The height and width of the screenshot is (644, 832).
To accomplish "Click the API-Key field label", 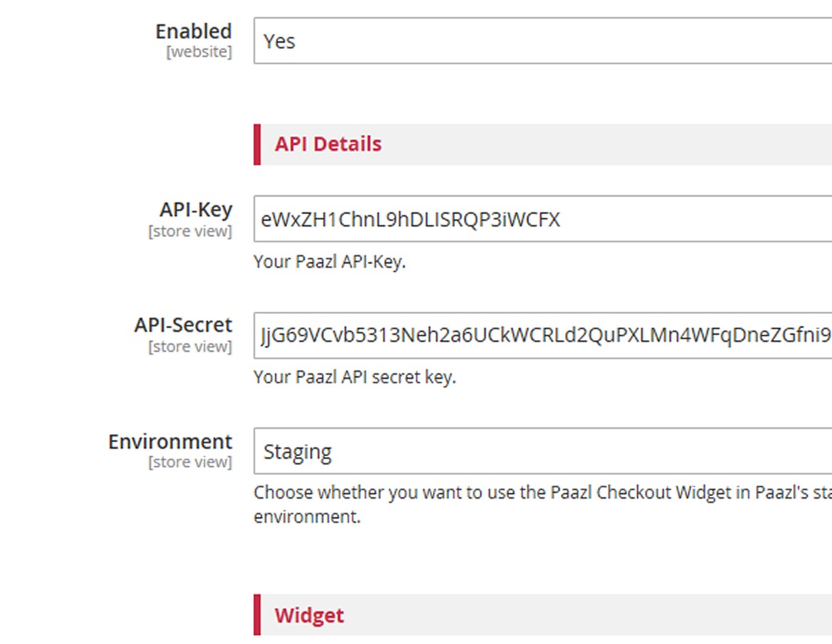I will click(x=196, y=210).
